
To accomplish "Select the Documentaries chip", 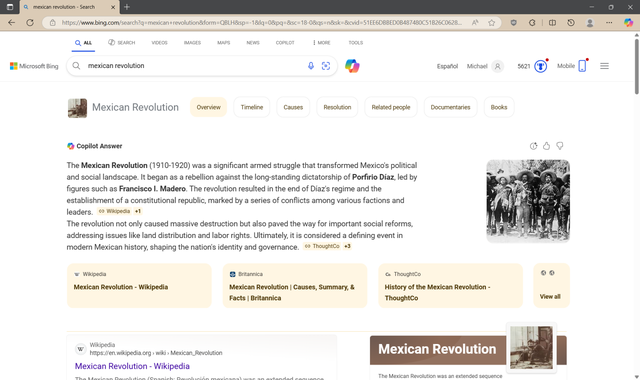I will click(450, 107).
